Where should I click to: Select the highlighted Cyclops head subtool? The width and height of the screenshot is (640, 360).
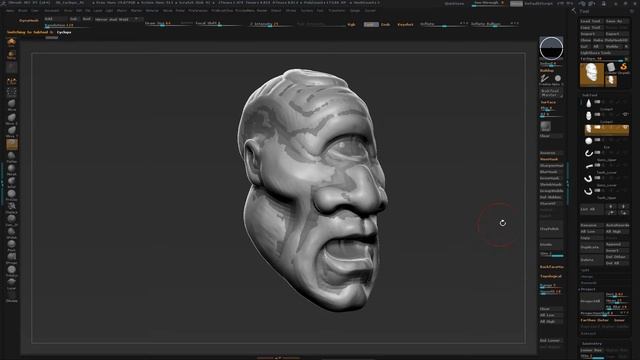point(607,130)
